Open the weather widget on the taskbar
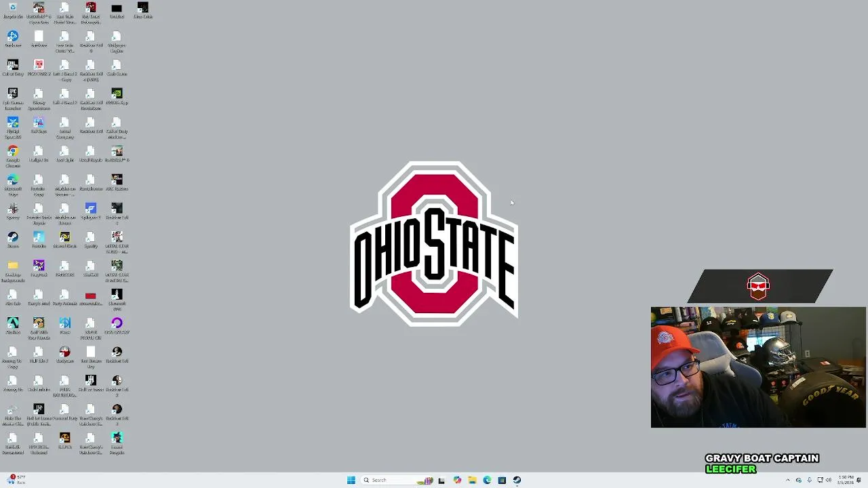The height and width of the screenshot is (488, 868). pyautogui.click(x=18, y=480)
